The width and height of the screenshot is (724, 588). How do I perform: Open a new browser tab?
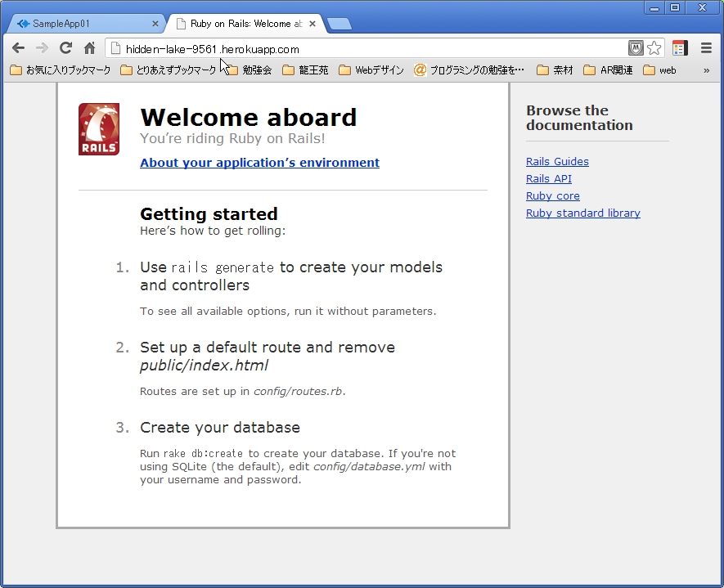[340, 24]
